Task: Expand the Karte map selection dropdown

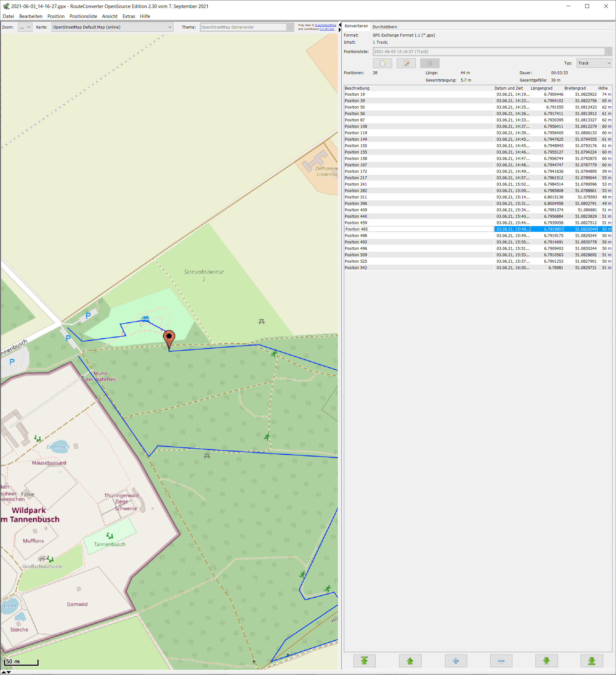Action: (x=112, y=27)
